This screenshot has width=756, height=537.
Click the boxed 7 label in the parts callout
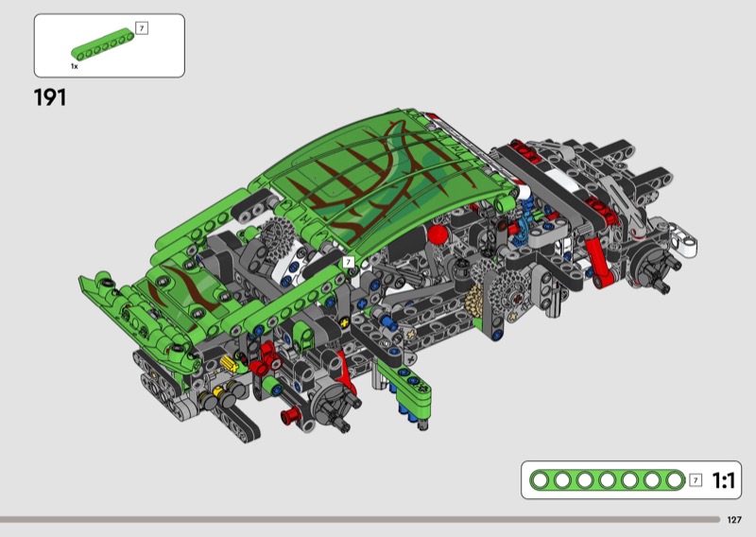142,28
